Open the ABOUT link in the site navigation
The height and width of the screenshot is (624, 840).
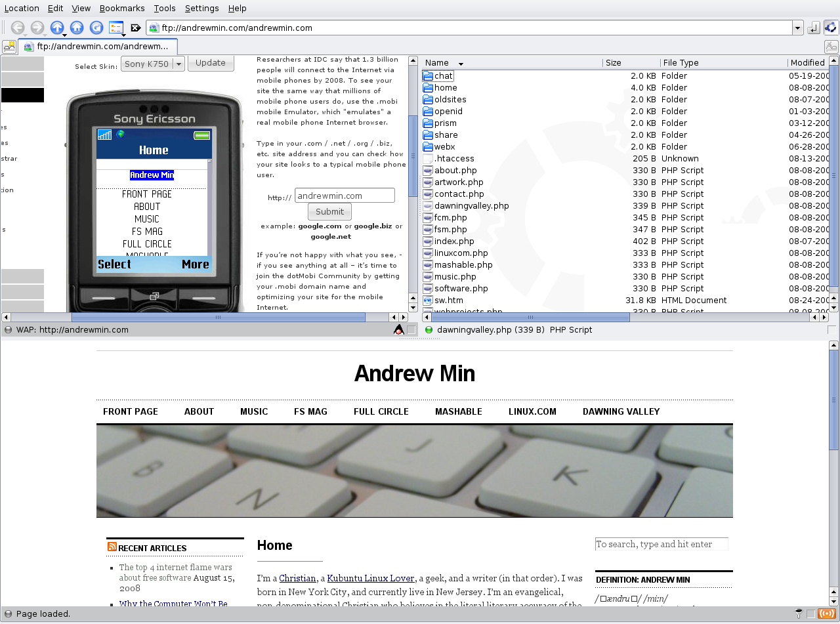click(x=199, y=411)
